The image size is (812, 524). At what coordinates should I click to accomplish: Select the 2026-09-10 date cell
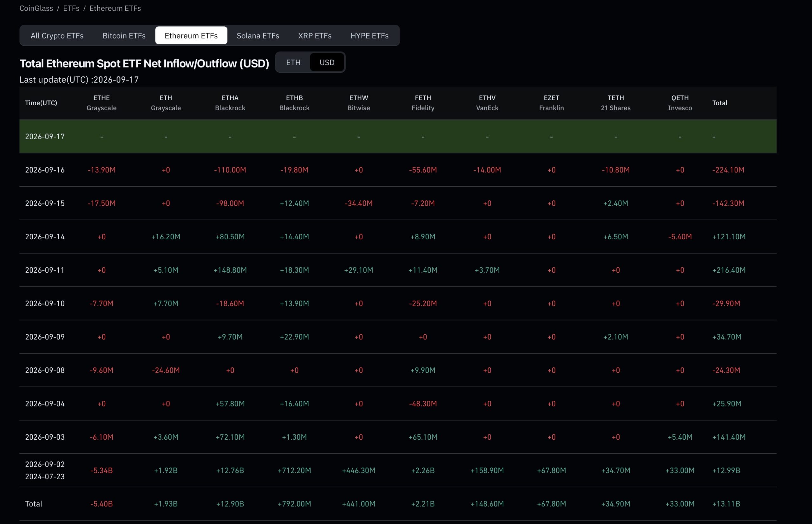click(45, 303)
